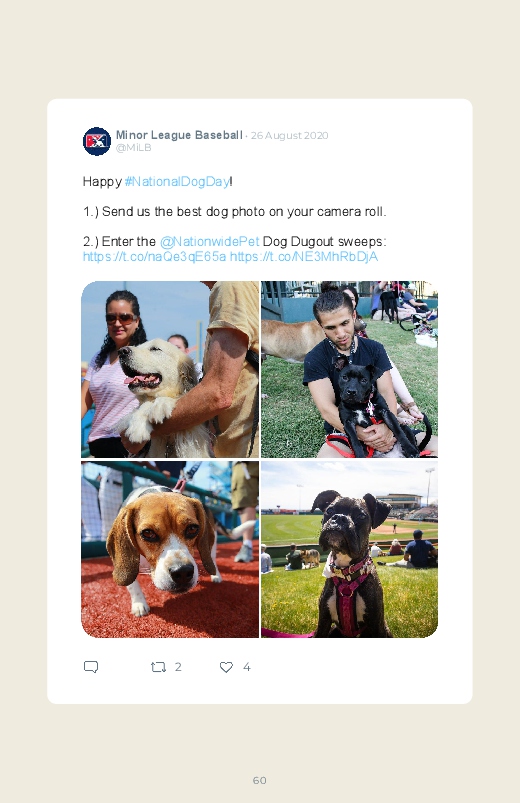Click the retweet arrows icon
The height and width of the screenshot is (803, 520).
(x=158, y=667)
